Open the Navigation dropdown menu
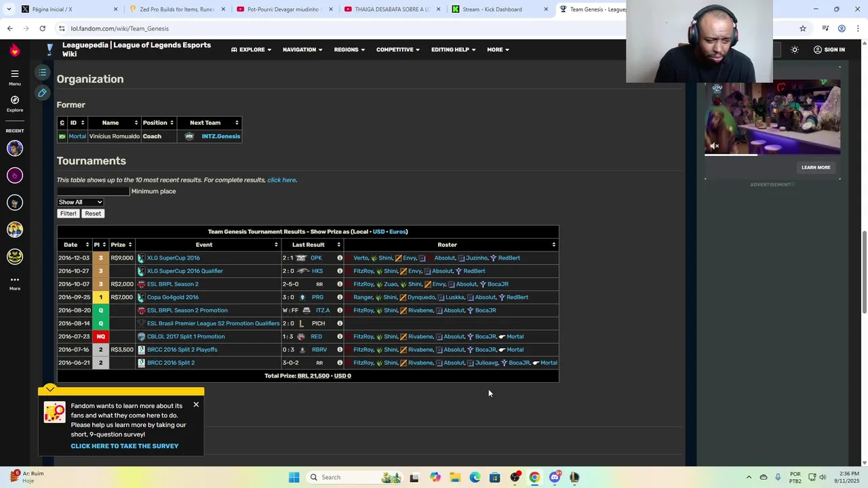The image size is (868, 488). coord(302,49)
